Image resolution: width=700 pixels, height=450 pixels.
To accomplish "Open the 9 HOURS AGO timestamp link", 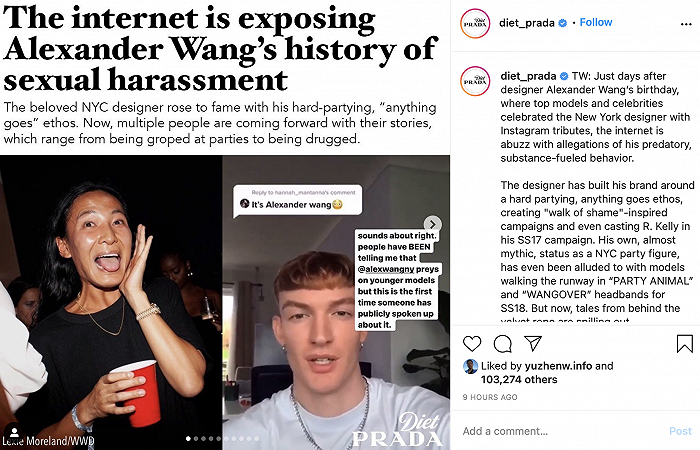I will [x=490, y=397].
